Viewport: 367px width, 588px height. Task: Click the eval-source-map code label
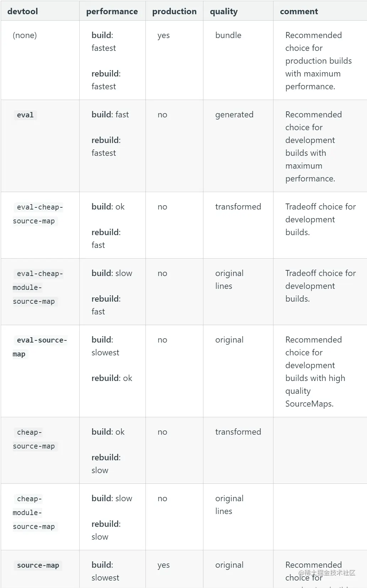pos(39,347)
